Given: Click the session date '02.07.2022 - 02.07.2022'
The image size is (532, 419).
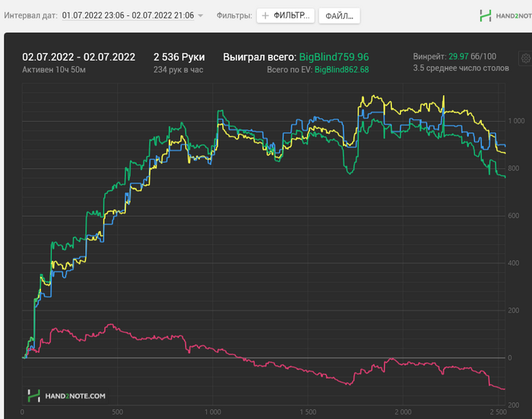Looking at the screenshot, I should point(79,57).
